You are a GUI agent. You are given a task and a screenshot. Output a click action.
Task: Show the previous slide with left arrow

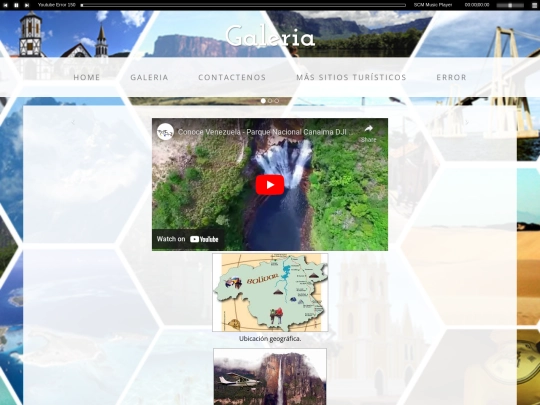pos(73,122)
